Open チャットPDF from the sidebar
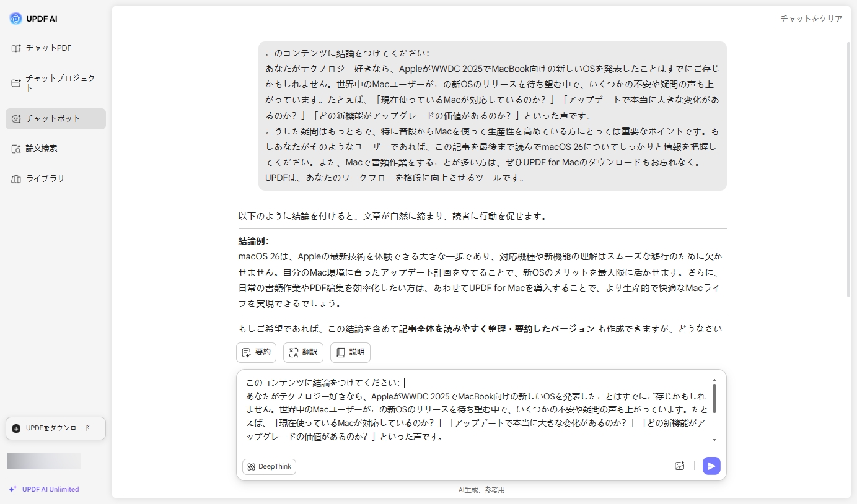This screenshot has width=857, height=504. (56, 48)
